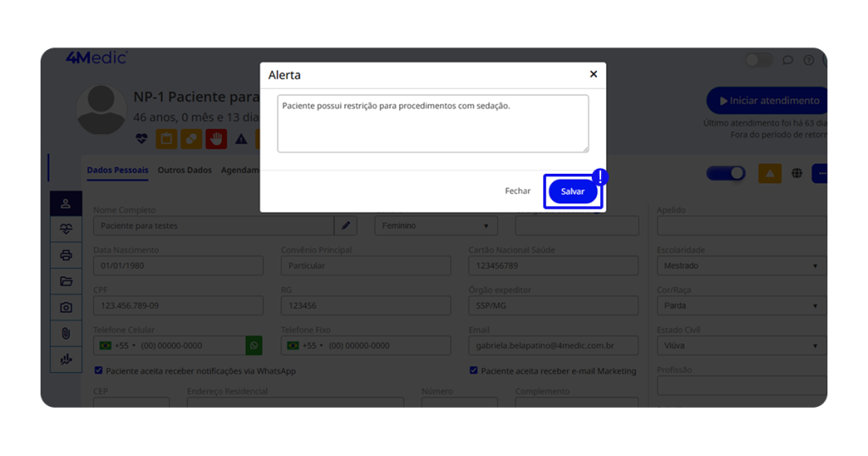868x456 pixels.
Task: Open the heartbeat vitals icon in the sidebar
Action: click(x=66, y=229)
